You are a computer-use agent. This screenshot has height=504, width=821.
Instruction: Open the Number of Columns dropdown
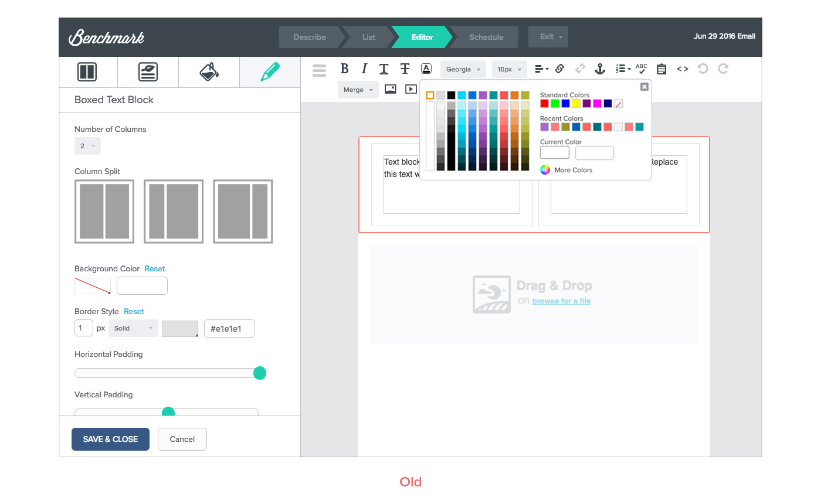click(87, 146)
